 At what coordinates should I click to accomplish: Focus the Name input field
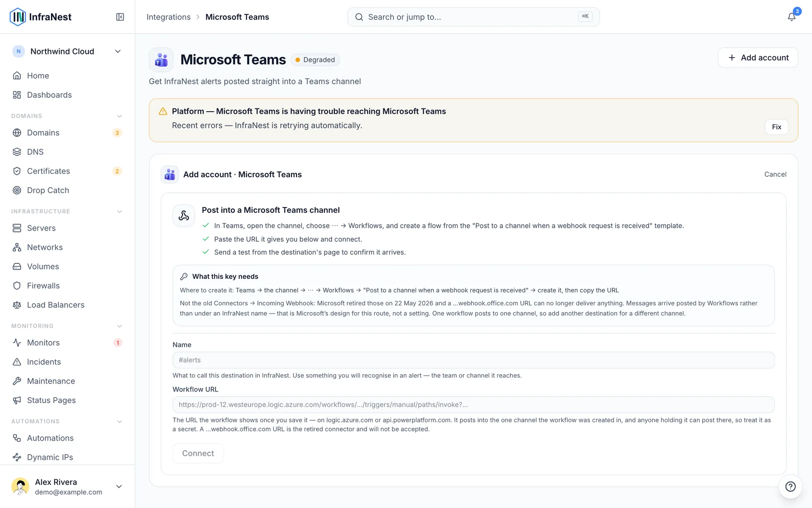pyautogui.click(x=473, y=360)
